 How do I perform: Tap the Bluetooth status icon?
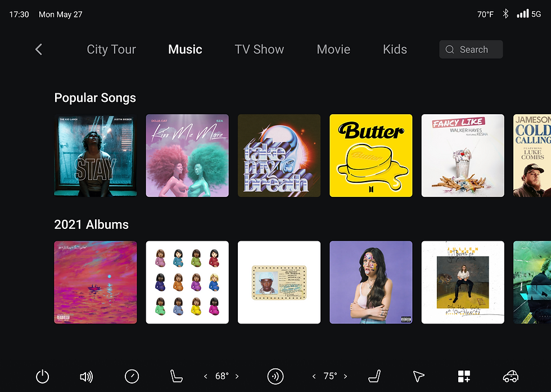[505, 13]
